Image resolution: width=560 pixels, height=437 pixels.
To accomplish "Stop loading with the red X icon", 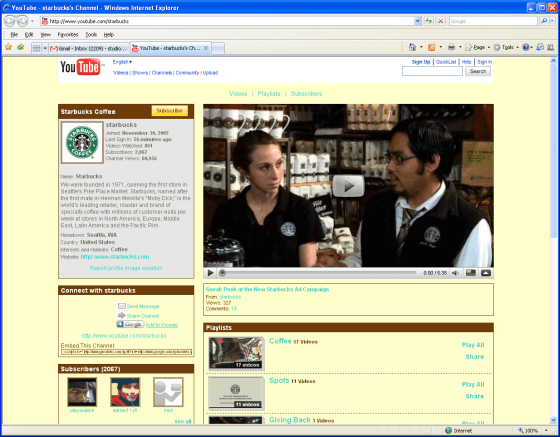I will click(440, 21).
